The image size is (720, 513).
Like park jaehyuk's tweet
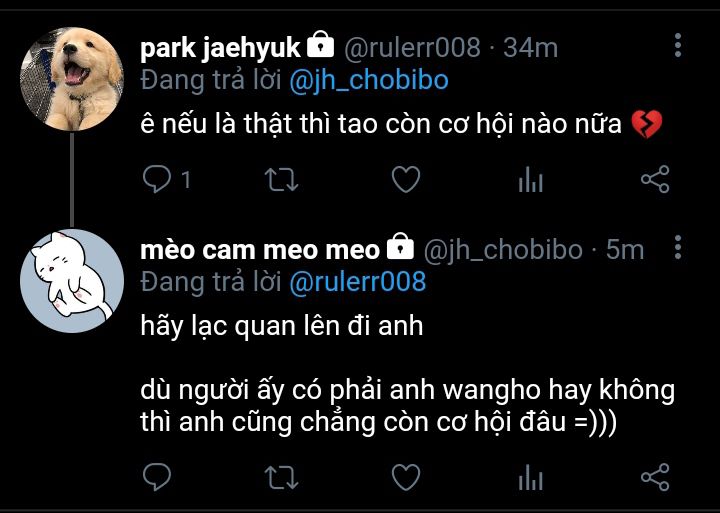(x=406, y=179)
